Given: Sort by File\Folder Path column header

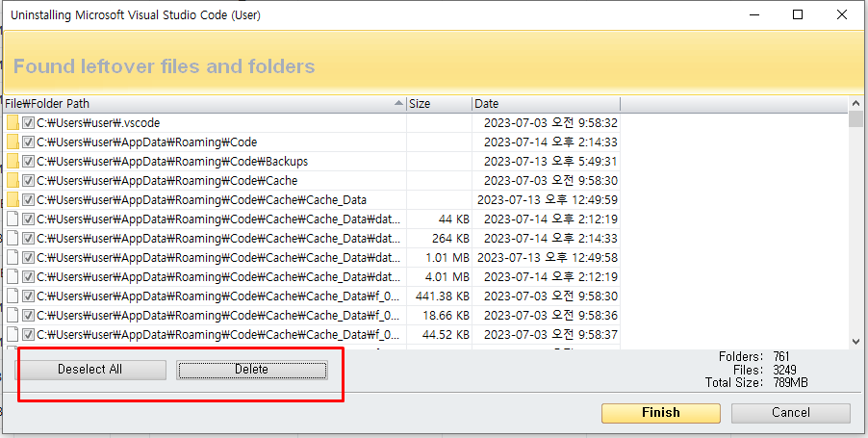Looking at the screenshot, I should tap(204, 104).
